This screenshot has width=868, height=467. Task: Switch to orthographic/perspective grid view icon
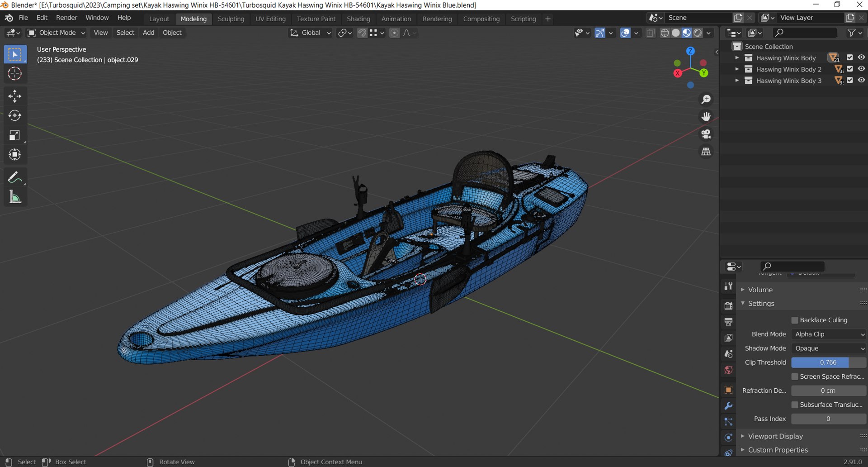click(x=706, y=152)
